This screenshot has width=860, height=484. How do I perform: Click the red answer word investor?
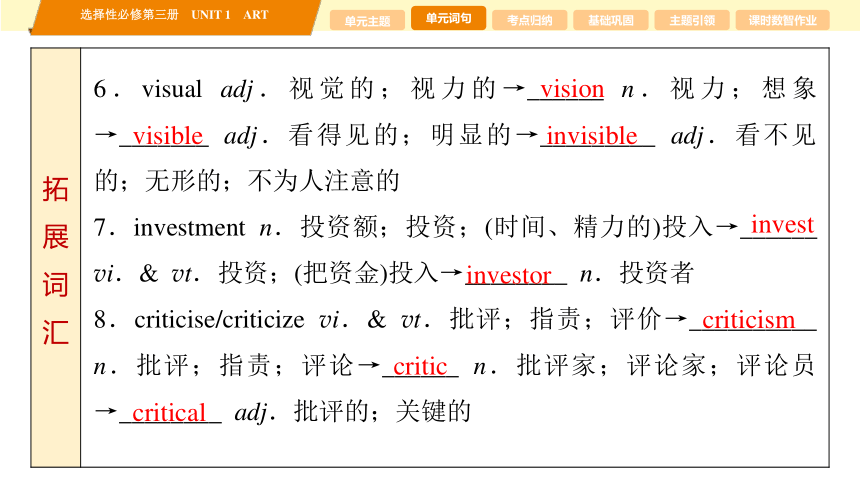508,275
